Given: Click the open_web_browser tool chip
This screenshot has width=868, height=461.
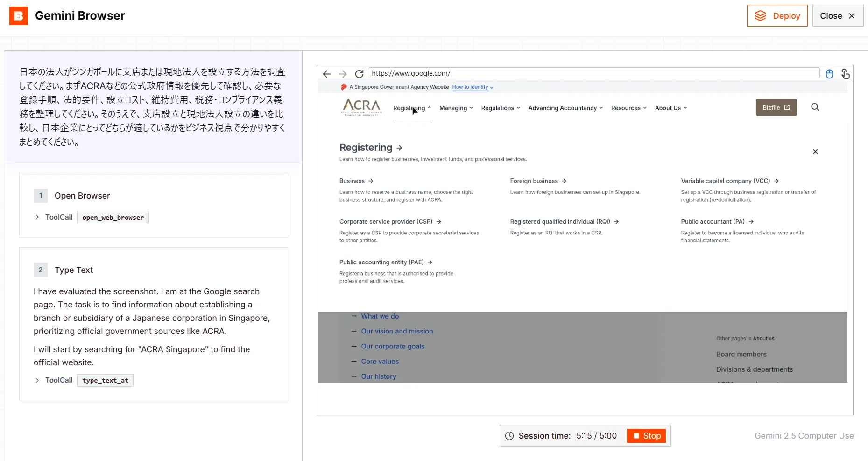Looking at the screenshot, I should coord(113,217).
